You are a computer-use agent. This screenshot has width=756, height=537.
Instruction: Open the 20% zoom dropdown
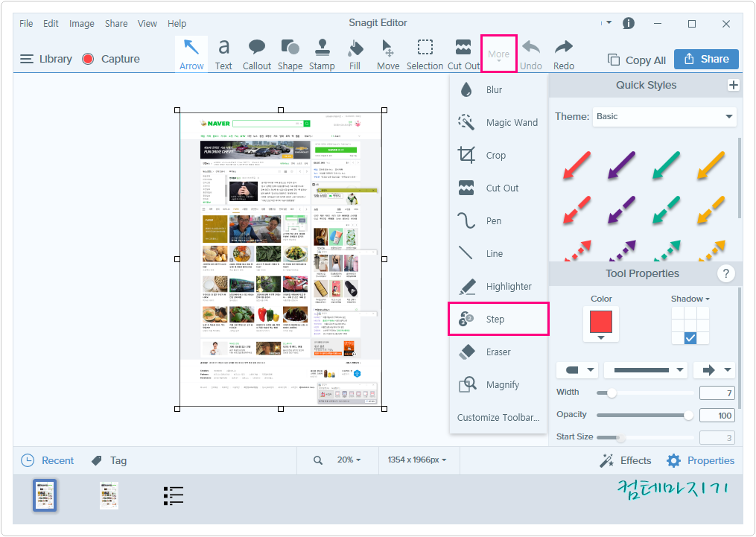click(349, 460)
